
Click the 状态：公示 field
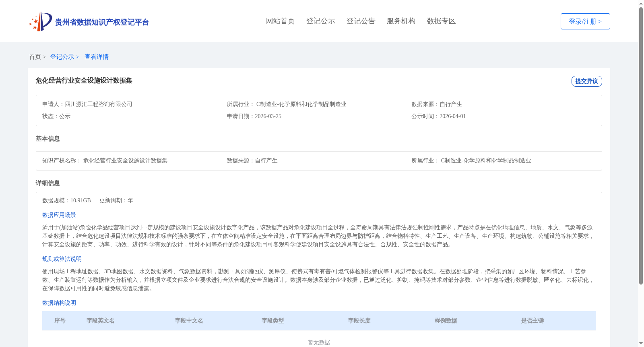click(x=56, y=116)
